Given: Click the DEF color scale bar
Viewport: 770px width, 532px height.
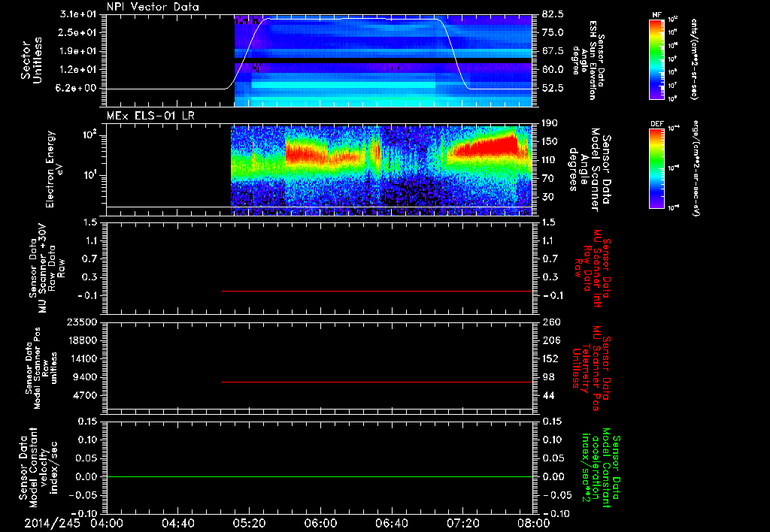Looking at the screenshot, I should coord(657,168).
